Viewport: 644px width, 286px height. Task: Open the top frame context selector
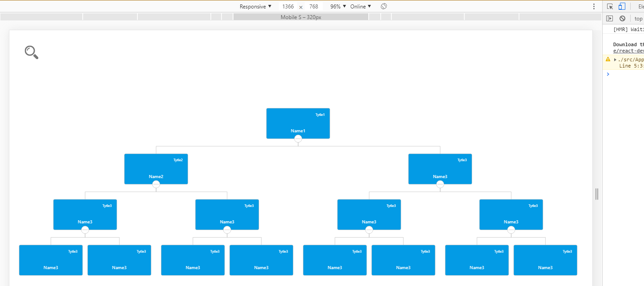click(x=639, y=18)
